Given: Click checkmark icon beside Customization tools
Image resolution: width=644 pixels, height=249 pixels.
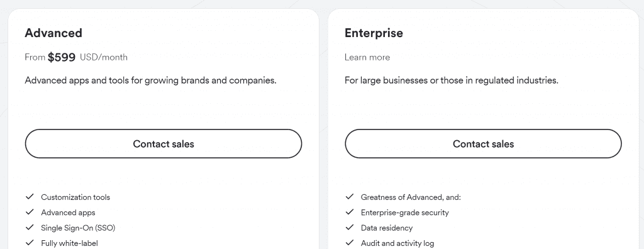Looking at the screenshot, I should point(30,197).
